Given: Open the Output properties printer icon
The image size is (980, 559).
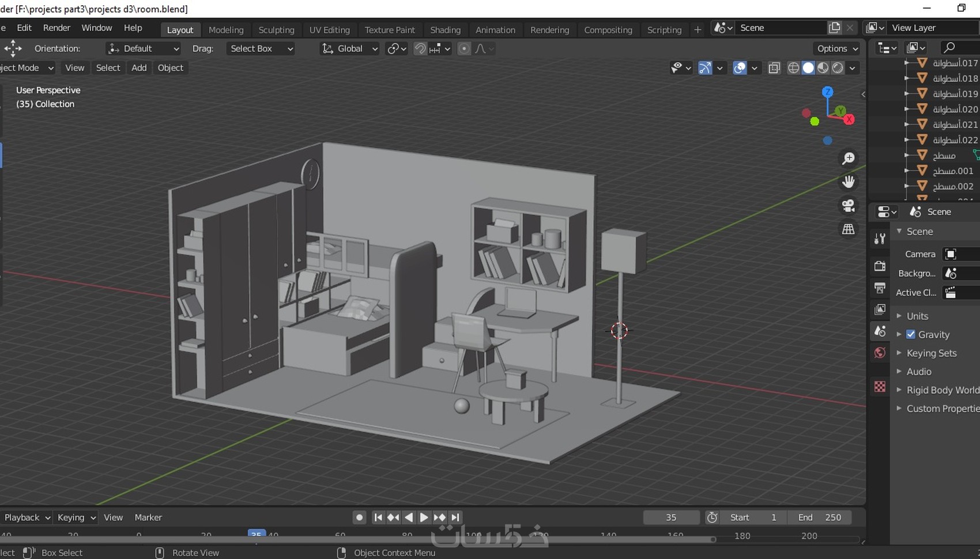Looking at the screenshot, I should click(880, 288).
